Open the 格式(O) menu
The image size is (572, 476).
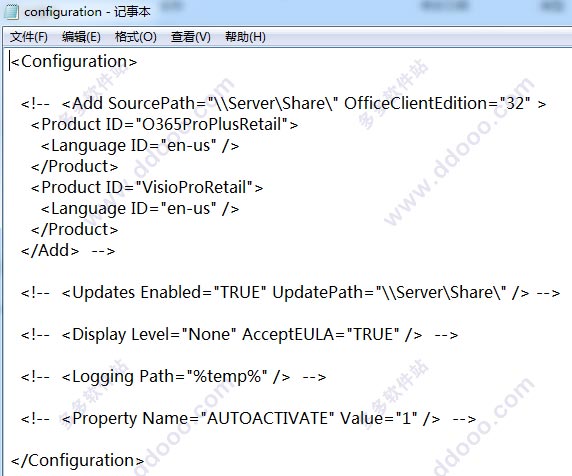[x=135, y=37]
